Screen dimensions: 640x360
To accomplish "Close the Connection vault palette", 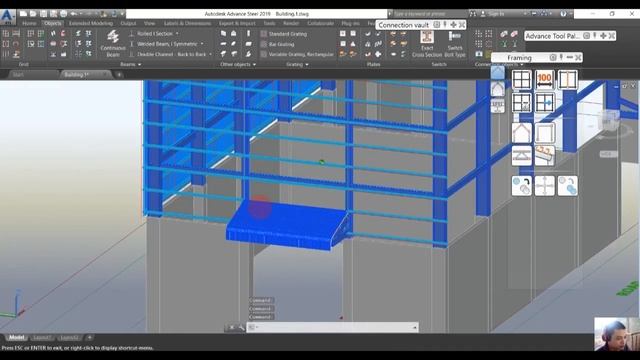I will (462, 25).
